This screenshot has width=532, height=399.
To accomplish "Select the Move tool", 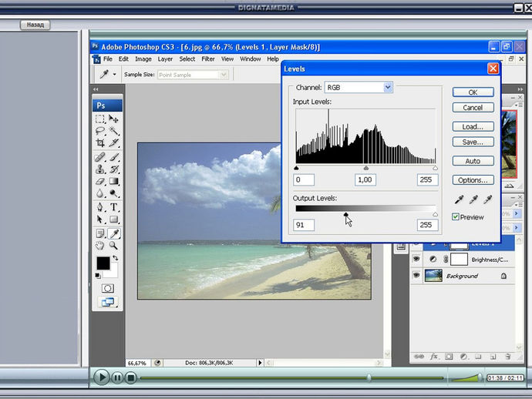I will click(113, 119).
